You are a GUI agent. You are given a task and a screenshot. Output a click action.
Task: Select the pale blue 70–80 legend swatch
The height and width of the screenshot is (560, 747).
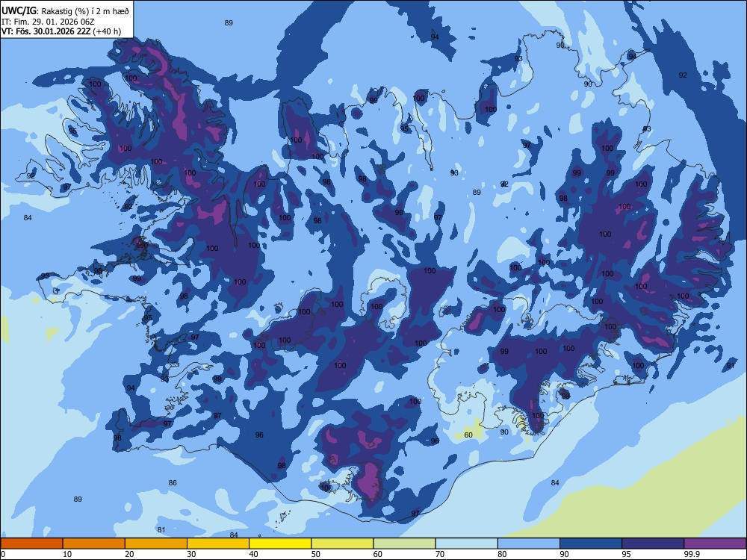click(x=466, y=544)
